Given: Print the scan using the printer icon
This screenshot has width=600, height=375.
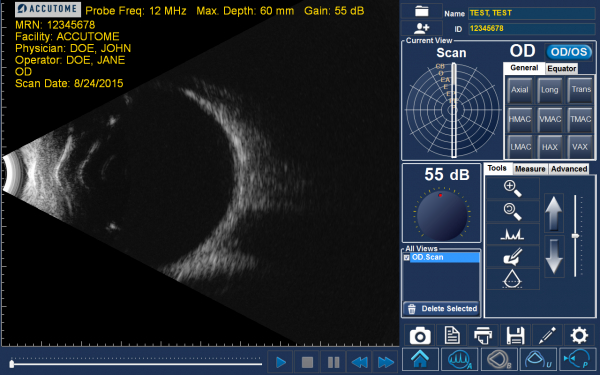Looking at the screenshot, I should [x=483, y=336].
